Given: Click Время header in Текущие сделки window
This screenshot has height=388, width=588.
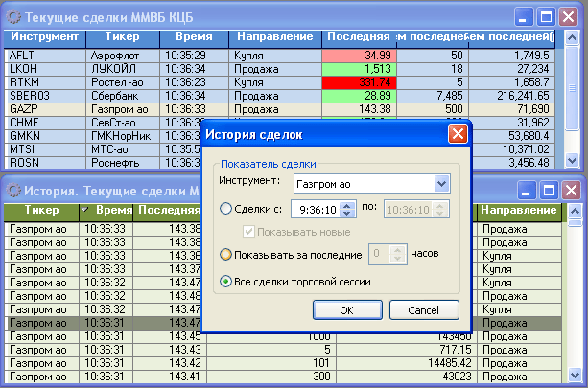Looking at the screenshot, I should coord(195,38).
